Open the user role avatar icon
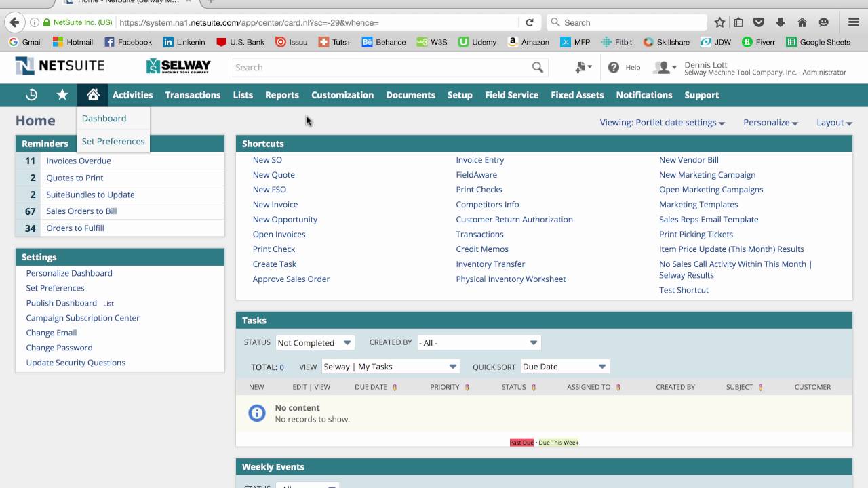 click(x=665, y=67)
